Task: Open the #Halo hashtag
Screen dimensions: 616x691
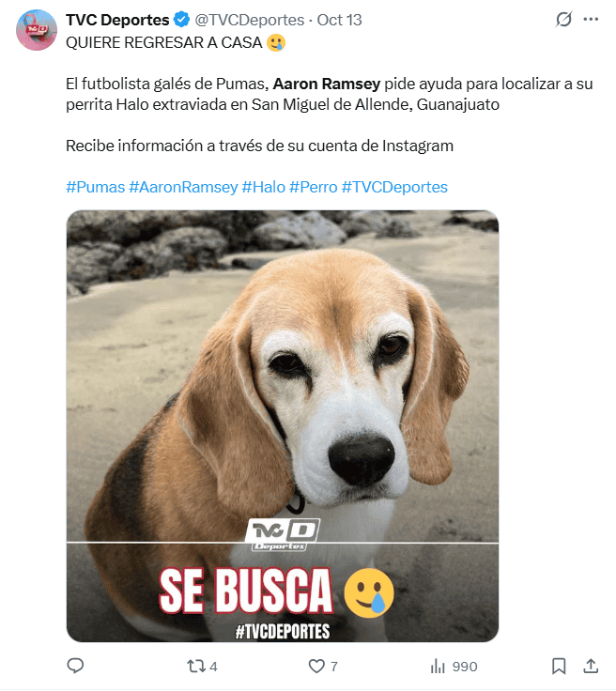Action: [x=264, y=187]
